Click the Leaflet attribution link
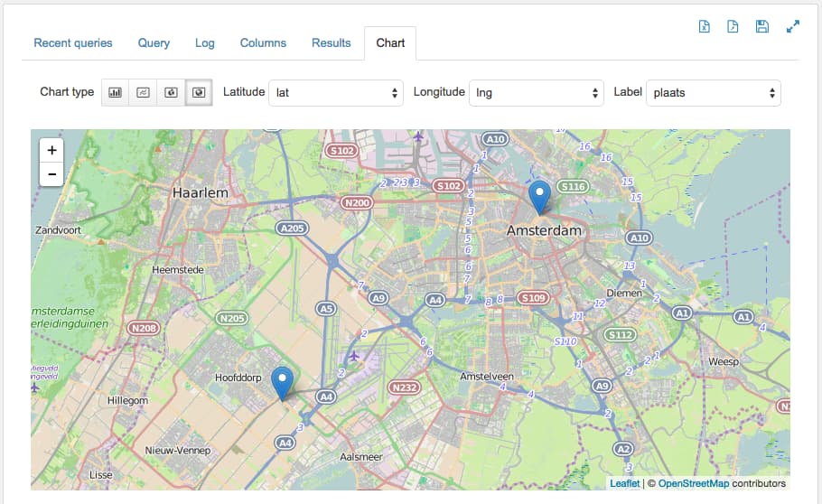 tap(625, 483)
